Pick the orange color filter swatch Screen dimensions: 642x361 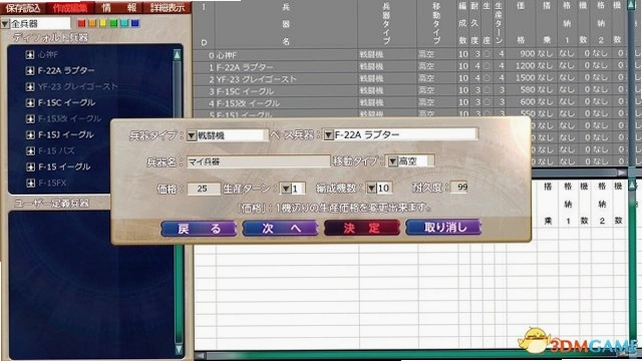point(92,23)
